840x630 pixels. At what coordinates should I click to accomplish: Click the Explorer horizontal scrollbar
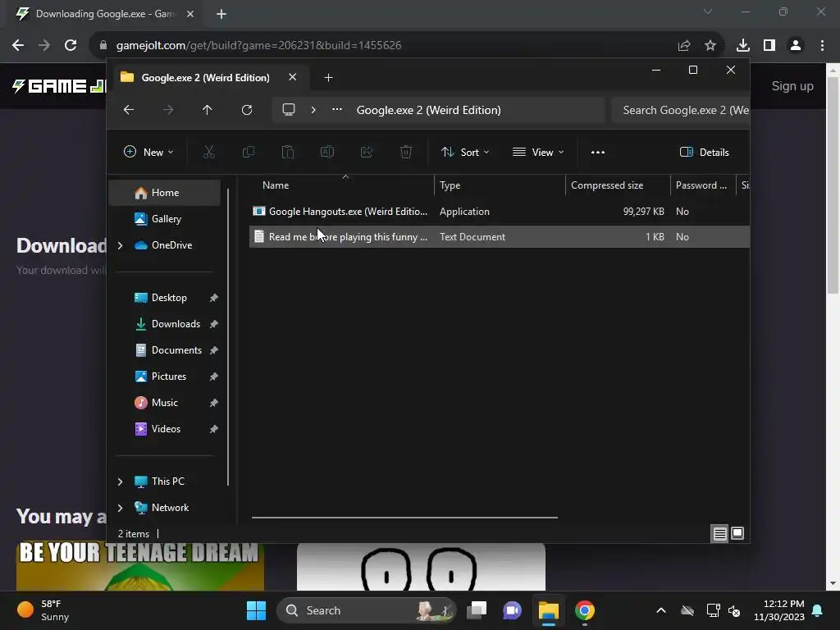(404, 518)
